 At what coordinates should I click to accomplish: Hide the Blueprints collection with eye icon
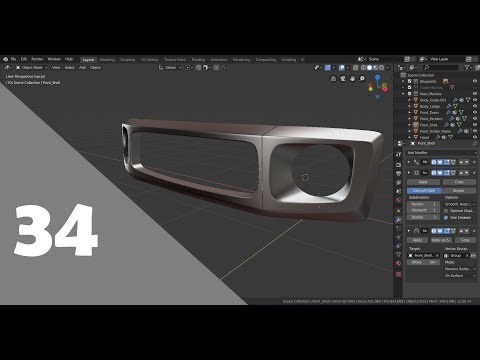point(475,81)
